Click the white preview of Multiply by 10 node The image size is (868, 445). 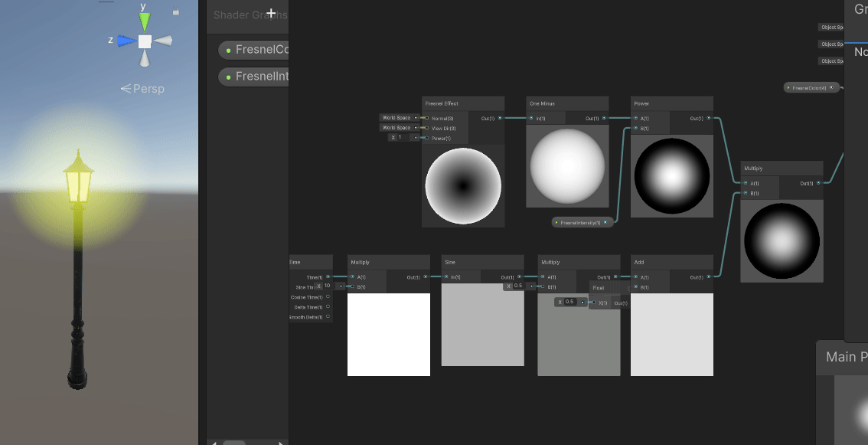(389, 334)
